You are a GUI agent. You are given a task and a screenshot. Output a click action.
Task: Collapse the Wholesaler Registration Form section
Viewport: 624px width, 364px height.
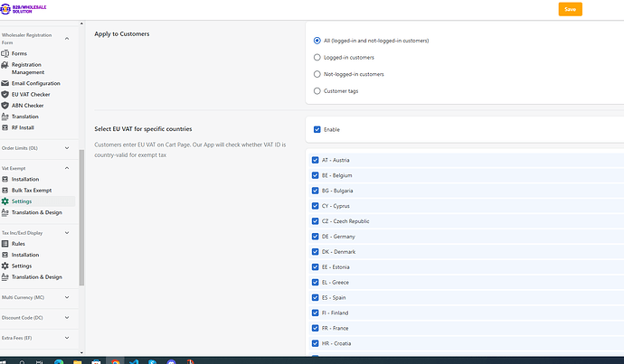67,39
